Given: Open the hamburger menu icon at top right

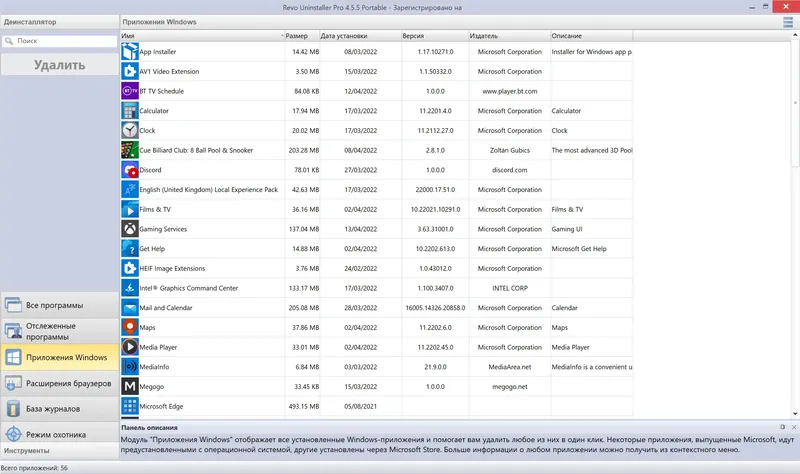Looking at the screenshot, I should [x=788, y=22].
